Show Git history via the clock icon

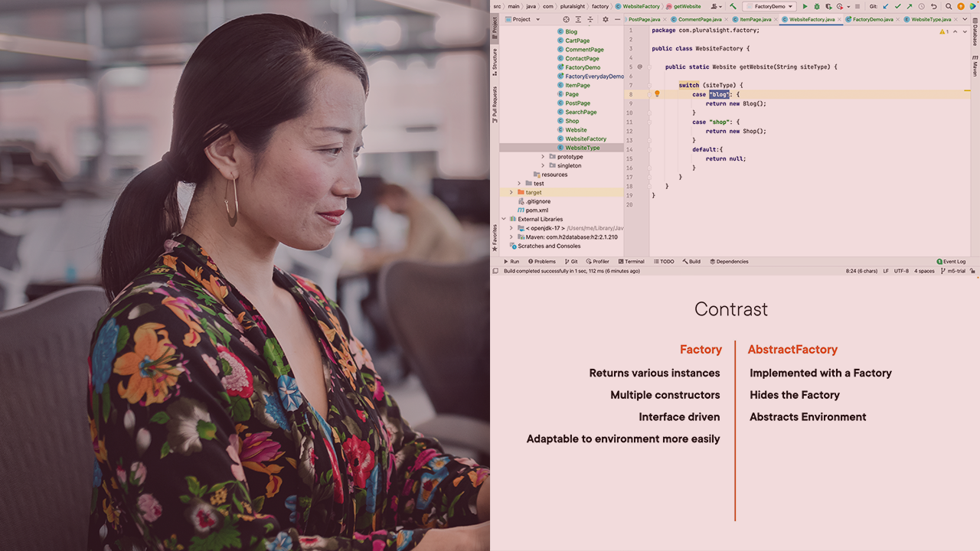921,6
